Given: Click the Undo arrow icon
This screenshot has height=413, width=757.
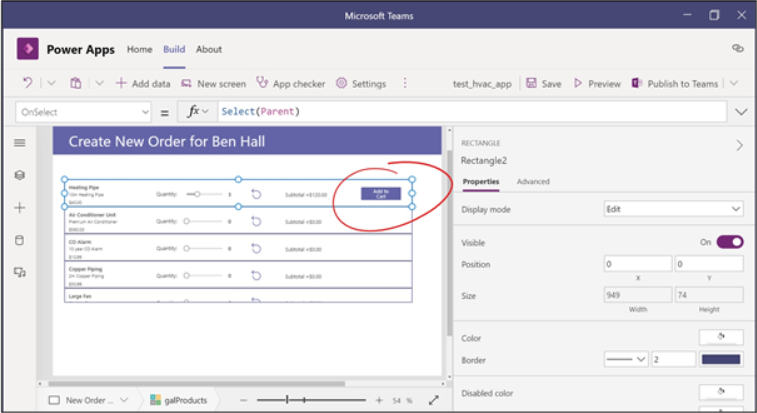Looking at the screenshot, I should point(28,83).
